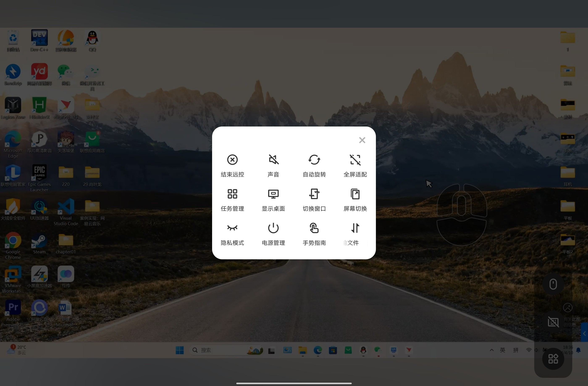Select the Steam desktop icon
This screenshot has width=588, height=386.
pyautogui.click(x=39, y=243)
